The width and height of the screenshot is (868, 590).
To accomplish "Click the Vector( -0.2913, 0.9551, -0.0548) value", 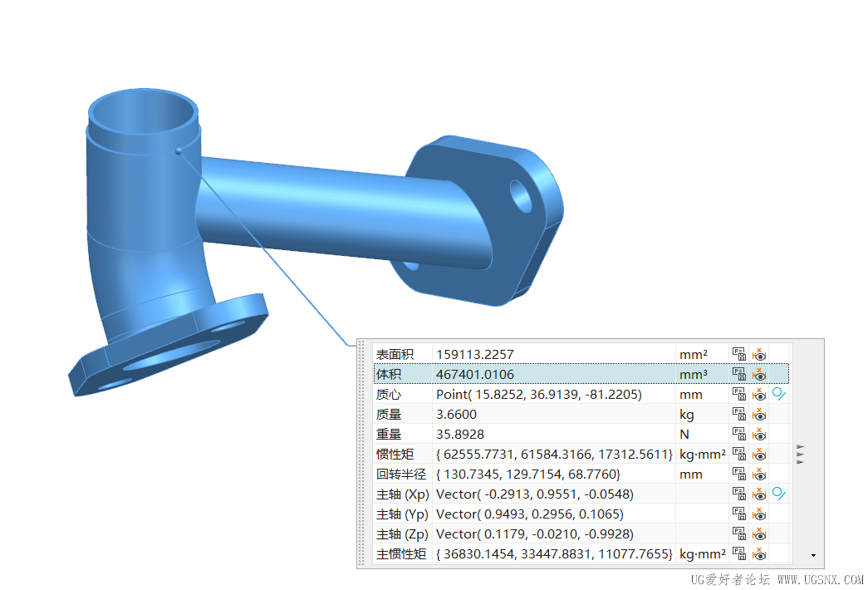I will pyautogui.click(x=535, y=494).
